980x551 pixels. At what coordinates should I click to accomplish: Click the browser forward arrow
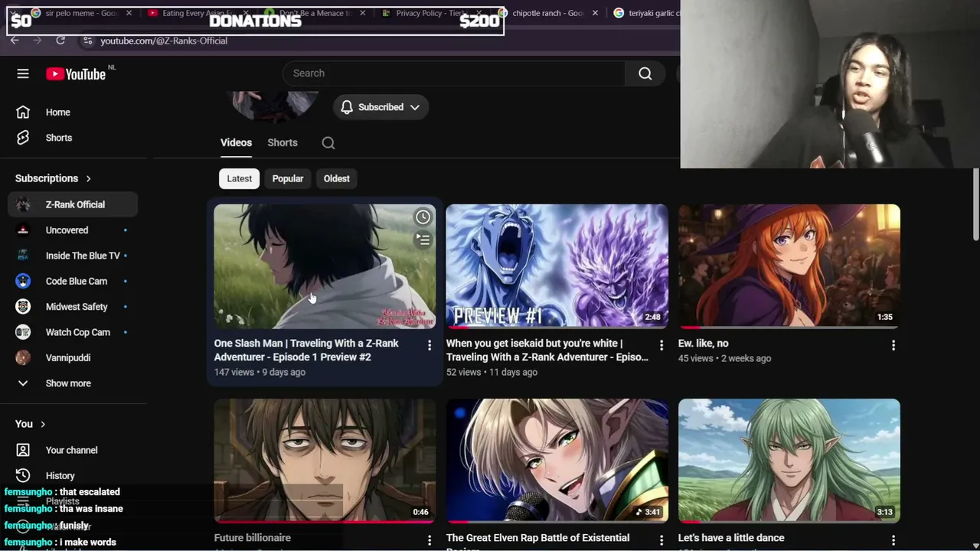(38, 41)
